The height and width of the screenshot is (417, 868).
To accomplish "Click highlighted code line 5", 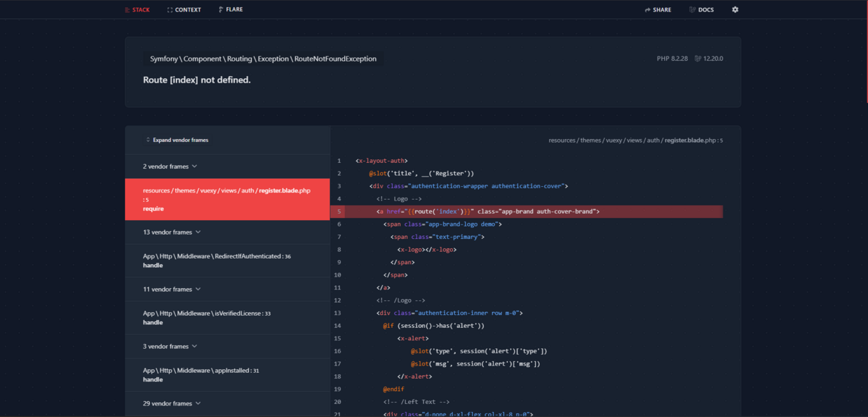I will click(x=533, y=211).
